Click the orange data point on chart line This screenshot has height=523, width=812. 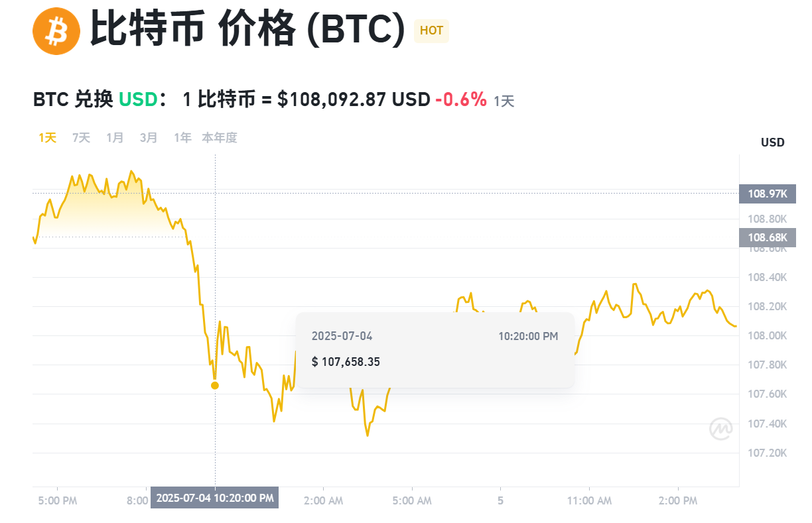coord(215,385)
